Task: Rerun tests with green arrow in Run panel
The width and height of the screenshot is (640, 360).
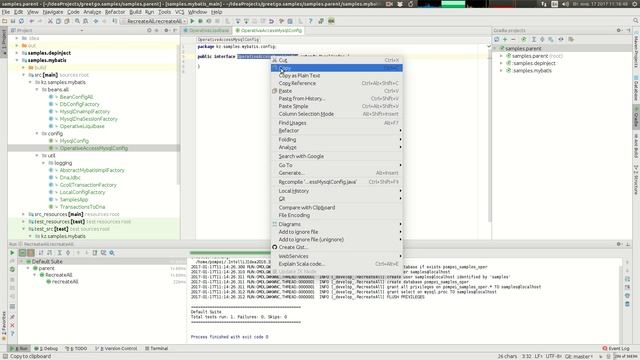Action: click(x=12, y=253)
